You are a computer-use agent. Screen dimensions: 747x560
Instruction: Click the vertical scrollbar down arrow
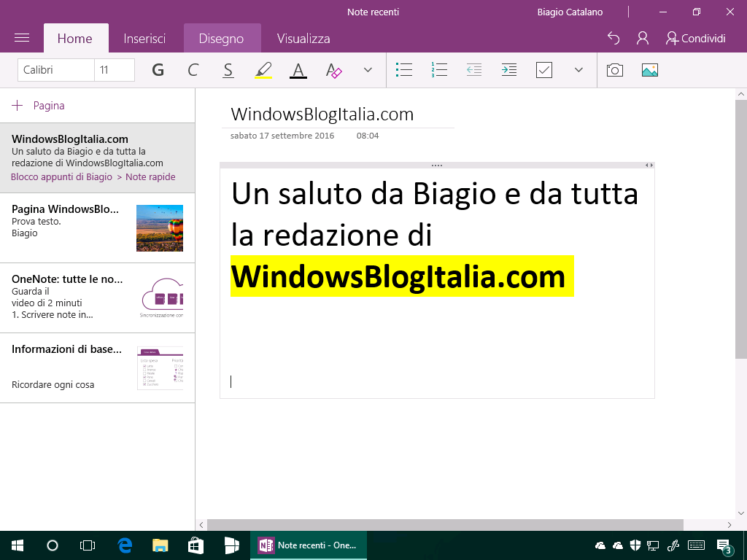tap(741, 513)
